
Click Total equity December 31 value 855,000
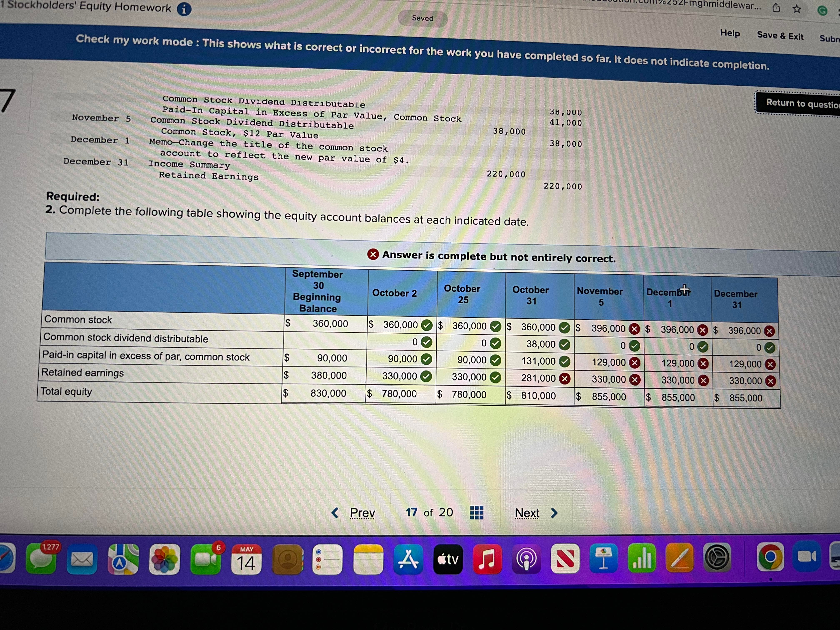[746, 398]
